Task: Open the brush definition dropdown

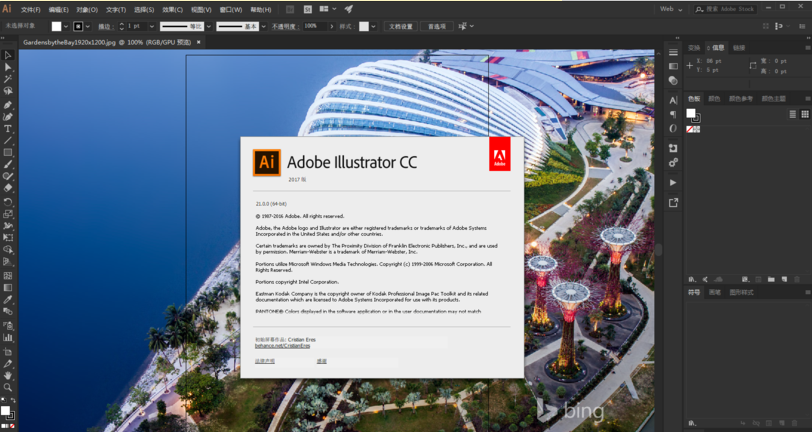Action: (264, 26)
